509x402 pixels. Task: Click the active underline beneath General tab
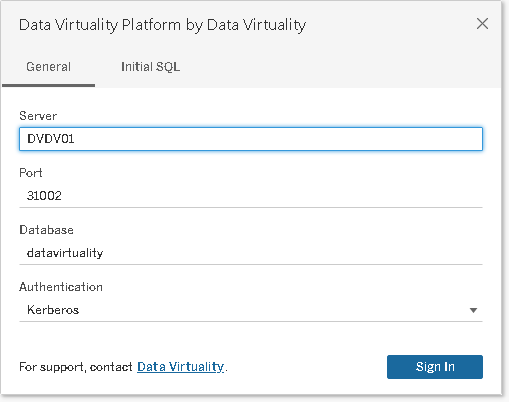tap(48, 86)
